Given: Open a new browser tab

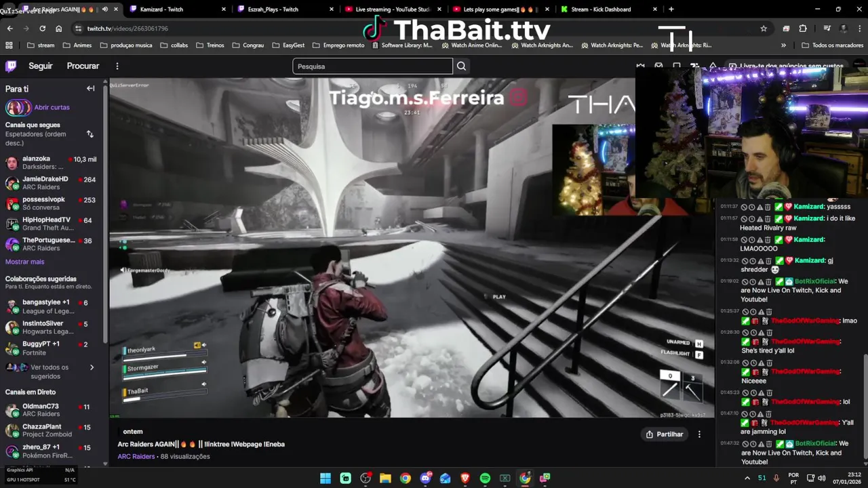Looking at the screenshot, I should pyautogui.click(x=671, y=9).
